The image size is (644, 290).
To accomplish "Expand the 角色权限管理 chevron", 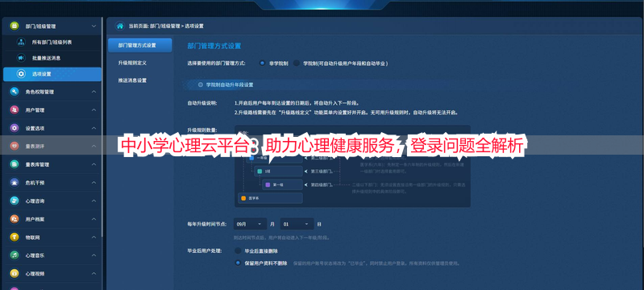I will (94, 92).
